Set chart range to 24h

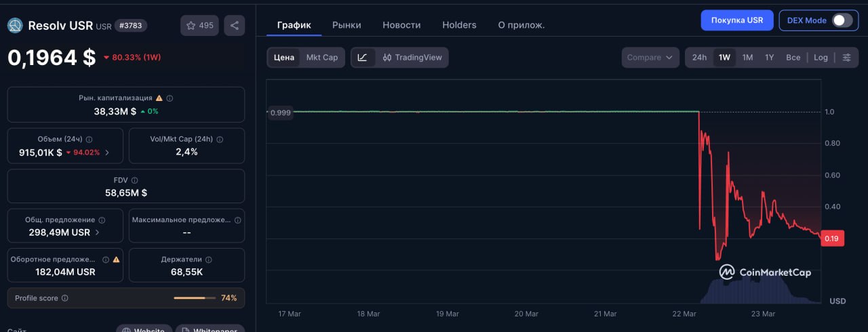point(699,58)
